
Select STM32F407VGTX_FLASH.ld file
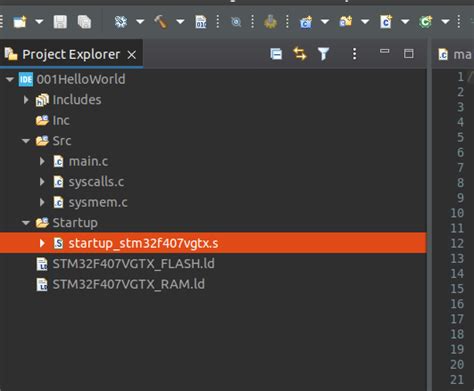click(133, 264)
